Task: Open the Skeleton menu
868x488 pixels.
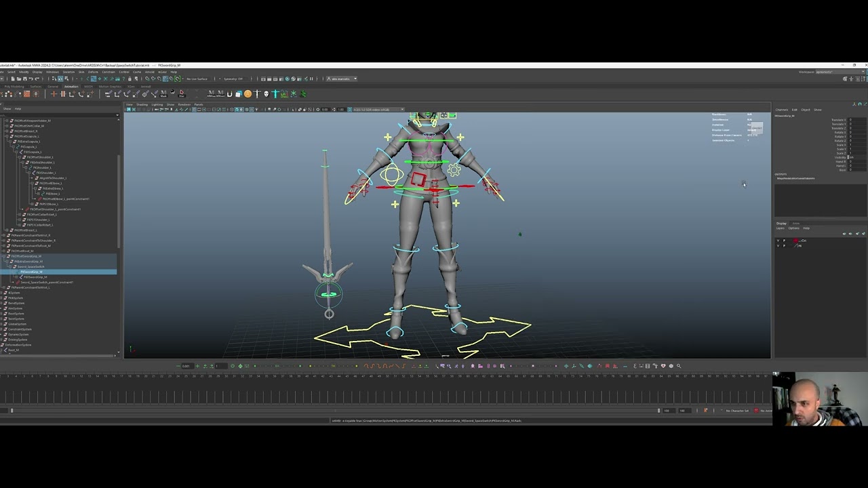Action: [x=68, y=72]
